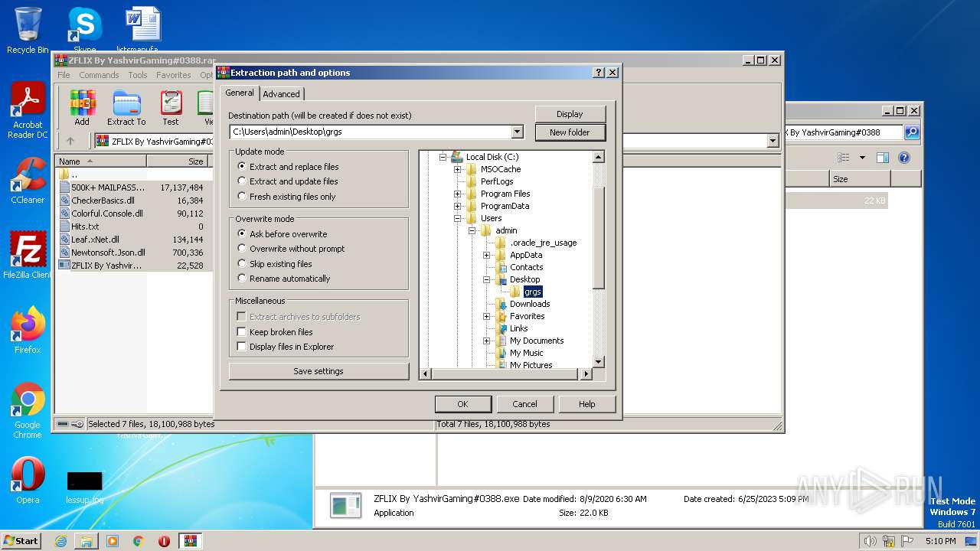980x551 pixels.
Task: Open the File menu in WinRAR
Action: 64,75
